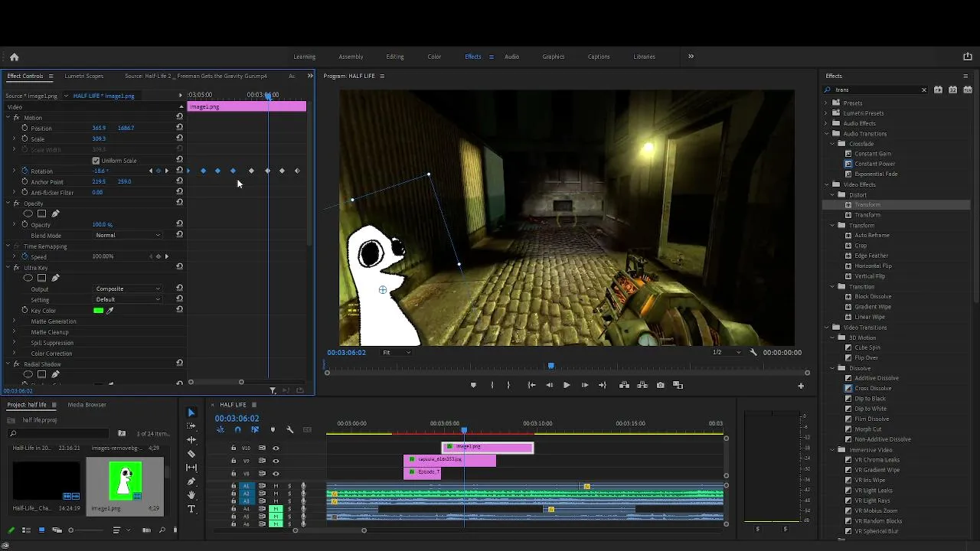Go to the Home screen icon

click(14, 57)
